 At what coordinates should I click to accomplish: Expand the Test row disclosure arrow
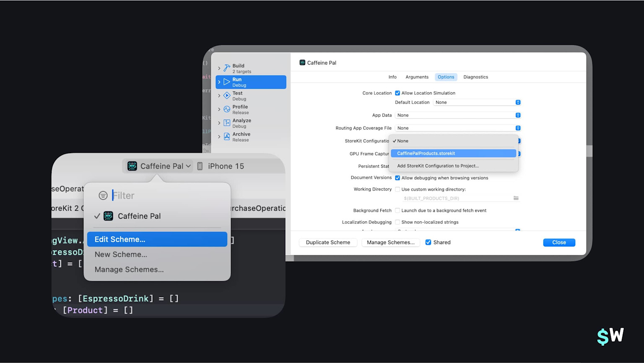(219, 96)
